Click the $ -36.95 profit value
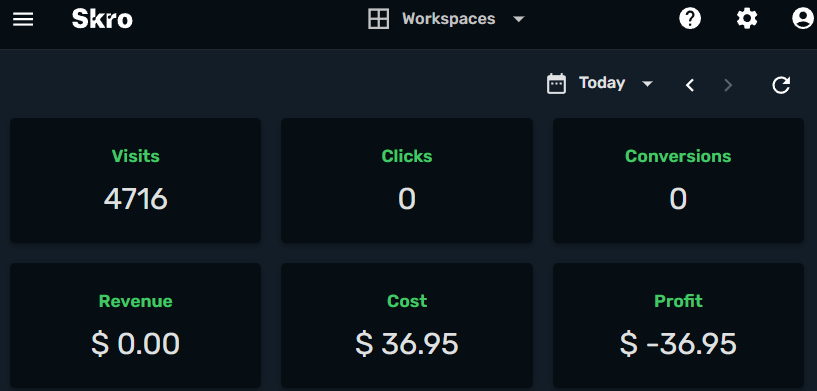The height and width of the screenshot is (391, 817). (678, 344)
